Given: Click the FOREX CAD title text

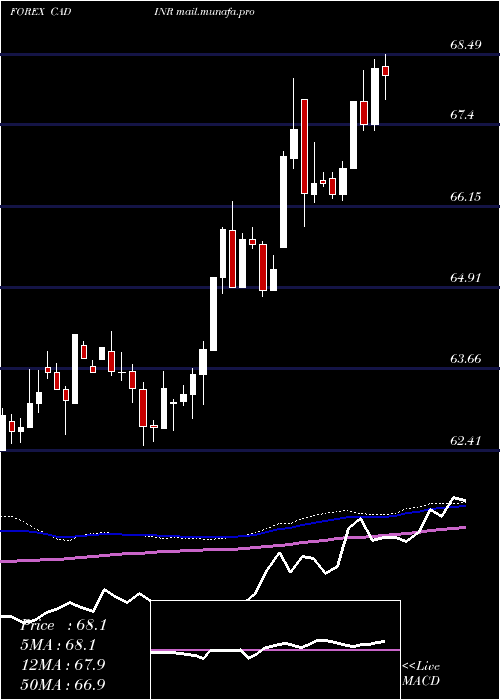Looking at the screenshot, I should point(41,12).
